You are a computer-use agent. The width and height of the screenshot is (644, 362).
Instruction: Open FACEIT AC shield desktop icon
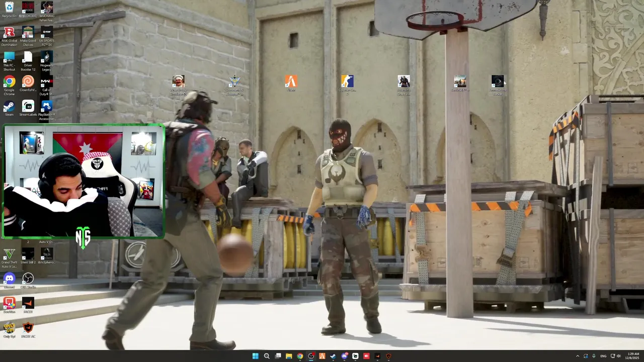pyautogui.click(x=28, y=330)
